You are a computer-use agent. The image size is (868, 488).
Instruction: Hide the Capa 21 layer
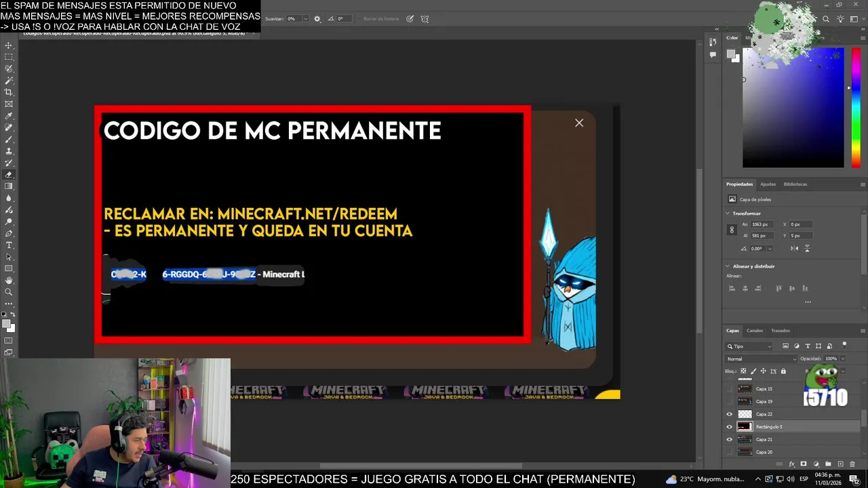click(729, 439)
